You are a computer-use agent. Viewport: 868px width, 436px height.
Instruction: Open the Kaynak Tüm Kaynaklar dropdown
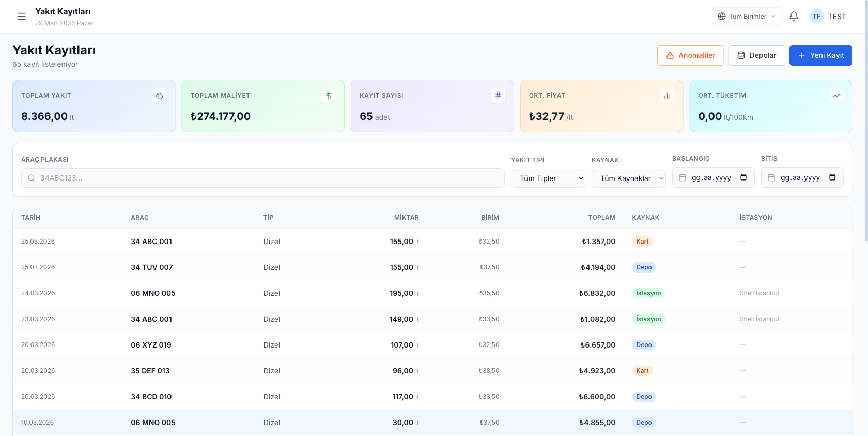tap(628, 178)
